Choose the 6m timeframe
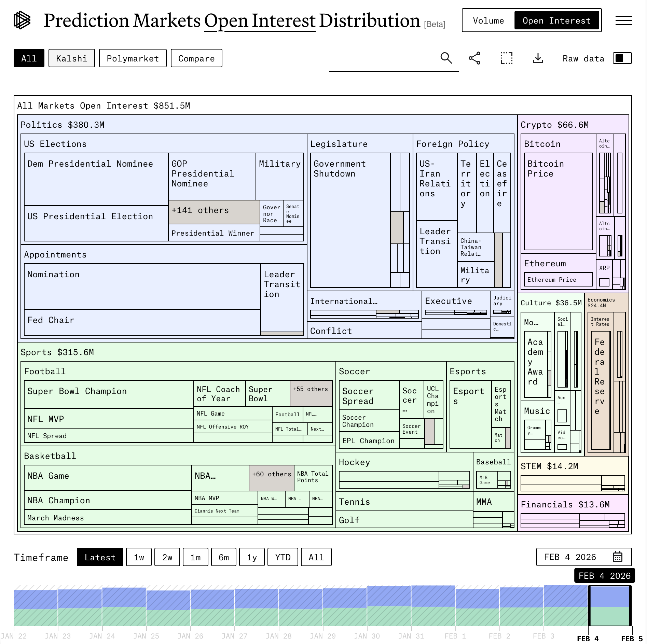This screenshot has width=647, height=644. tap(224, 557)
